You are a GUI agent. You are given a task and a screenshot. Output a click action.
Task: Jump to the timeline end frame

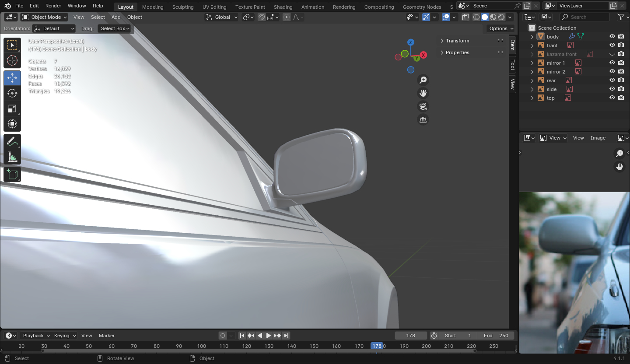tap(286, 336)
